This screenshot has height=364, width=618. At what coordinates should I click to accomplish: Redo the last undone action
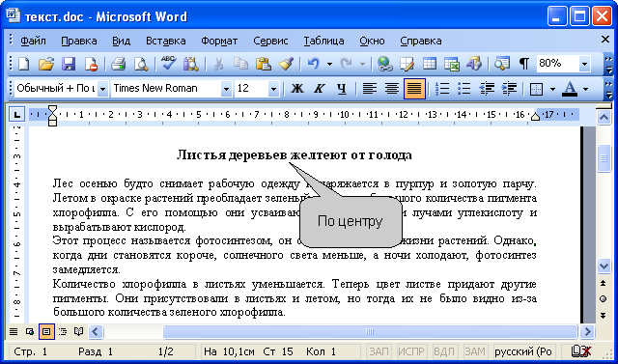tap(346, 64)
